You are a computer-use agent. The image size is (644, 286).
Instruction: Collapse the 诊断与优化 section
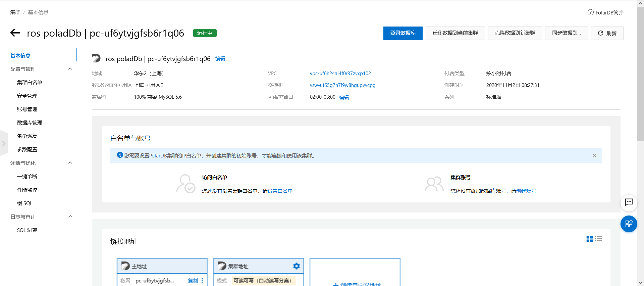[70, 163]
